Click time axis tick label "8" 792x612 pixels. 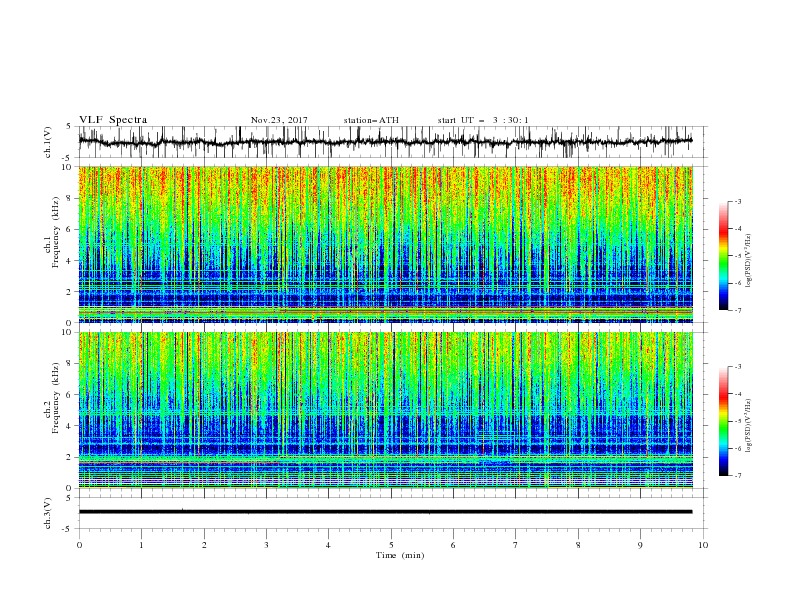click(578, 545)
